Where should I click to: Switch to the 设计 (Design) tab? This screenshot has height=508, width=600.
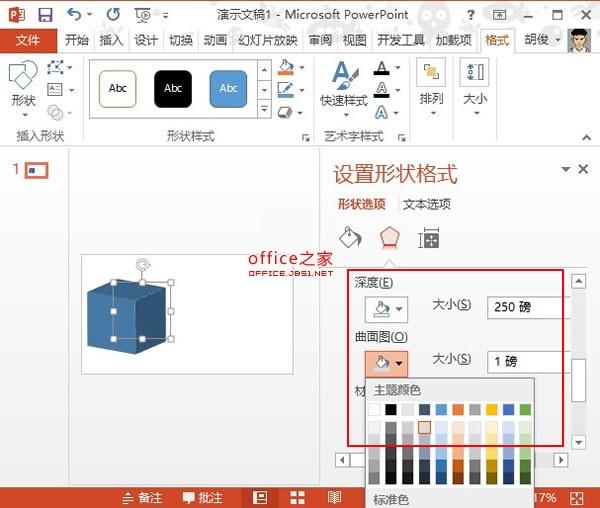[x=146, y=40]
